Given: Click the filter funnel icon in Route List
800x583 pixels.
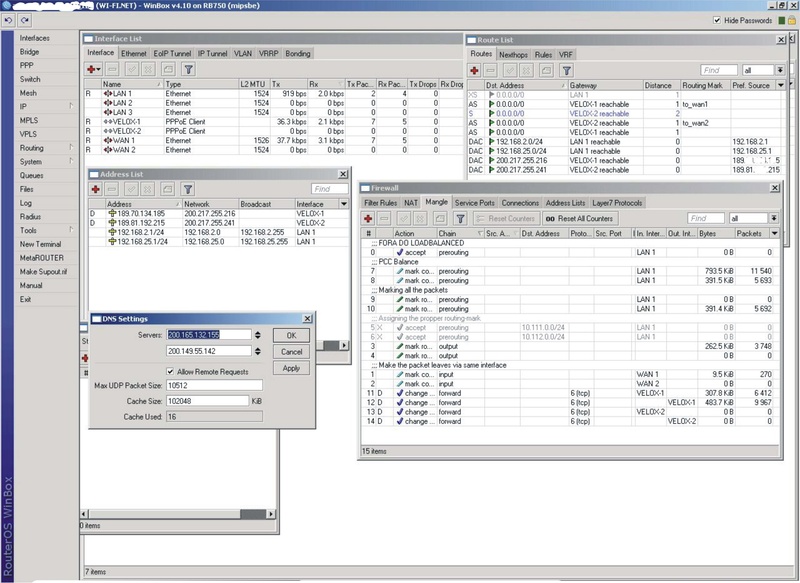Looking at the screenshot, I should (566, 70).
